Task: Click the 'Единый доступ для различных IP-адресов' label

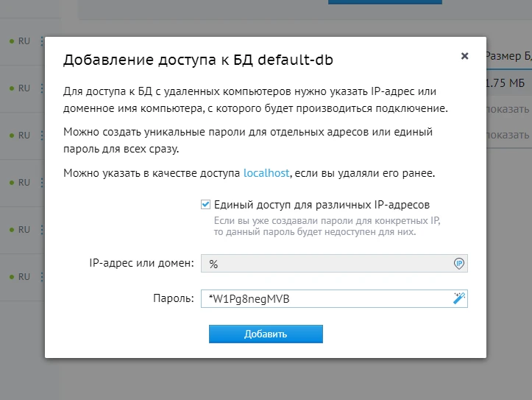Action: click(322, 205)
